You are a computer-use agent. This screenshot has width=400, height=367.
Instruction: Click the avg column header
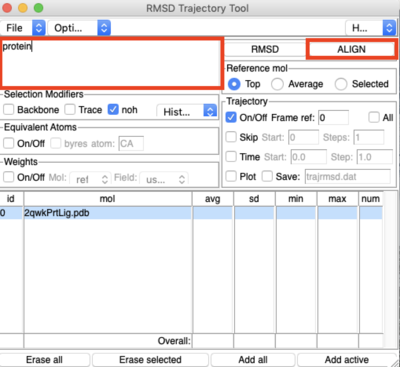pyautogui.click(x=213, y=199)
